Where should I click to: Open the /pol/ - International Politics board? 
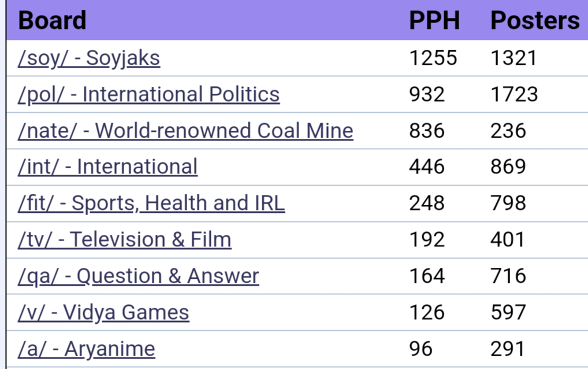click(148, 94)
